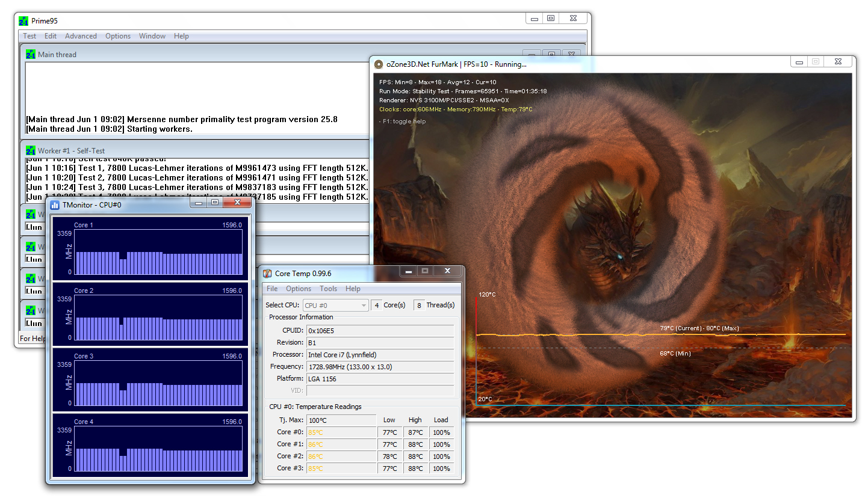
Task: Click the Tj. Max 100°C value
Action: coord(341,420)
